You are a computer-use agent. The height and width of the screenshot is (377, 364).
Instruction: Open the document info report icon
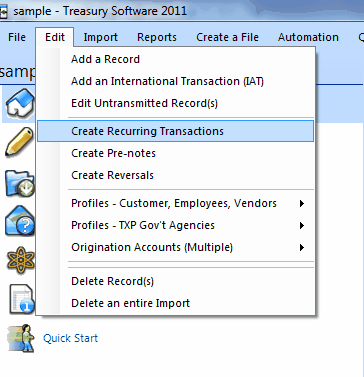coord(21,299)
